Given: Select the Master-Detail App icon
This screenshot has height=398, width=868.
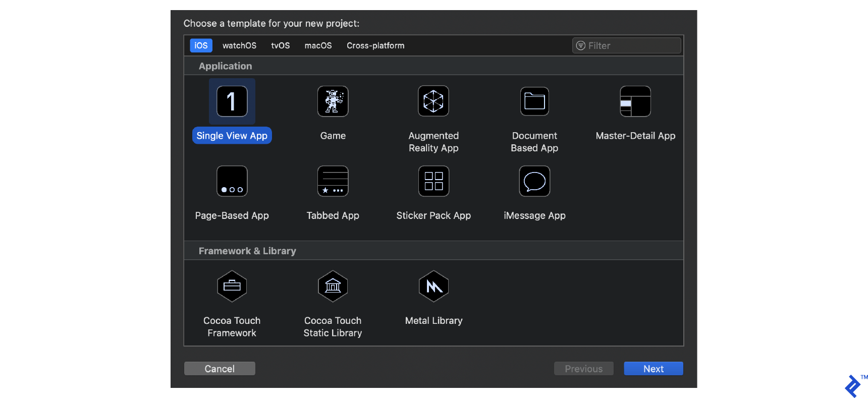Looking at the screenshot, I should [x=635, y=101].
